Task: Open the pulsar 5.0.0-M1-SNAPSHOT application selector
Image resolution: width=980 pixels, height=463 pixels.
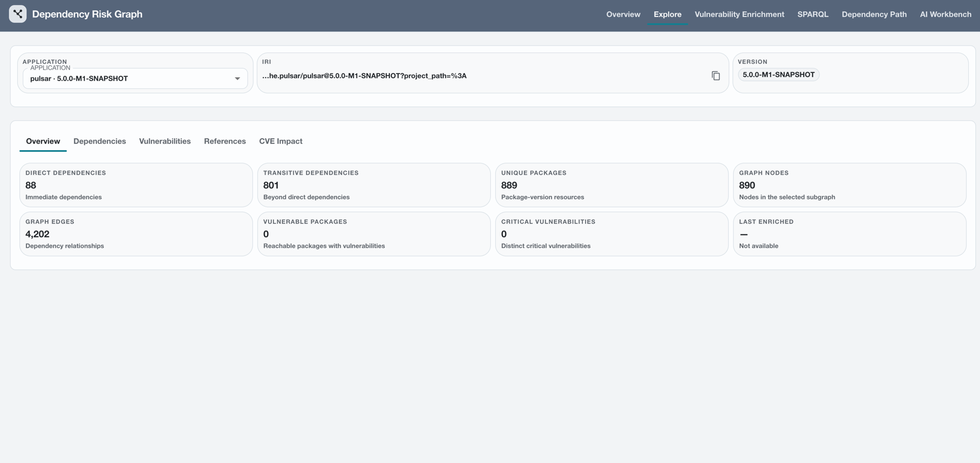Action: [135, 78]
